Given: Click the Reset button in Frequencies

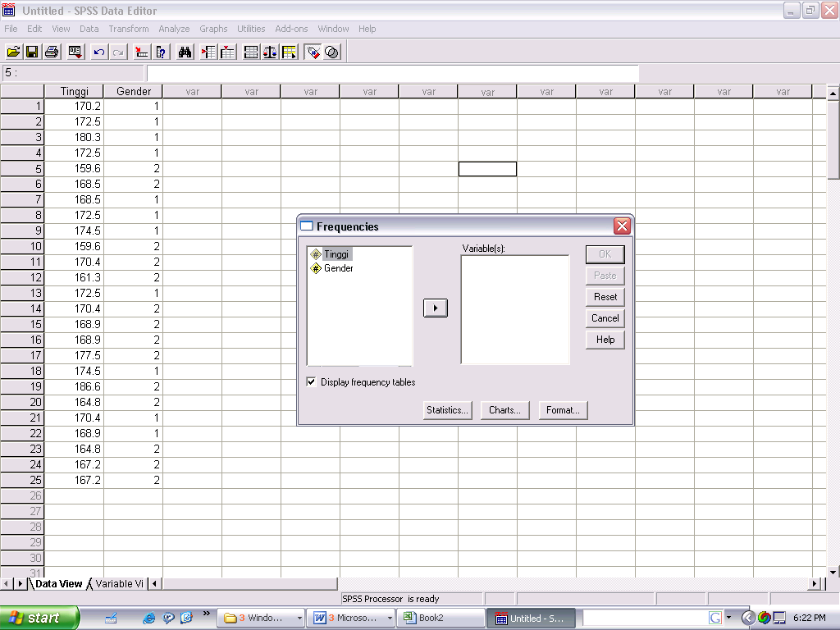Looking at the screenshot, I should [605, 297].
